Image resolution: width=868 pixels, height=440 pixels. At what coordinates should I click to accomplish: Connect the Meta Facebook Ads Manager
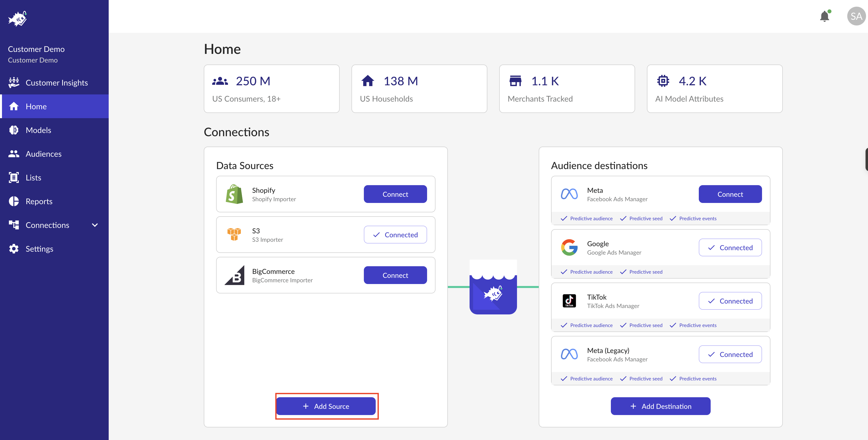[x=730, y=194]
